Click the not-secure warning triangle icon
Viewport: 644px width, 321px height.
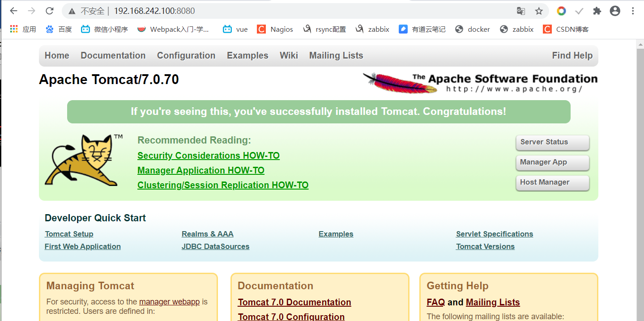(x=72, y=11)
